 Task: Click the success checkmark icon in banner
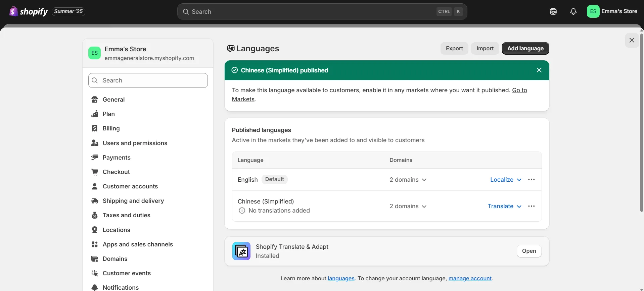(x=235, y=70)
